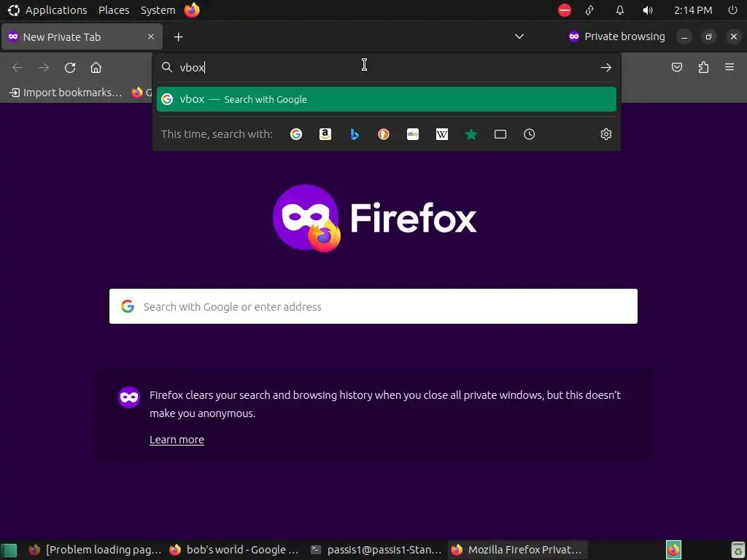Search bookmarks using the green star icon

[x=471, y=134]
